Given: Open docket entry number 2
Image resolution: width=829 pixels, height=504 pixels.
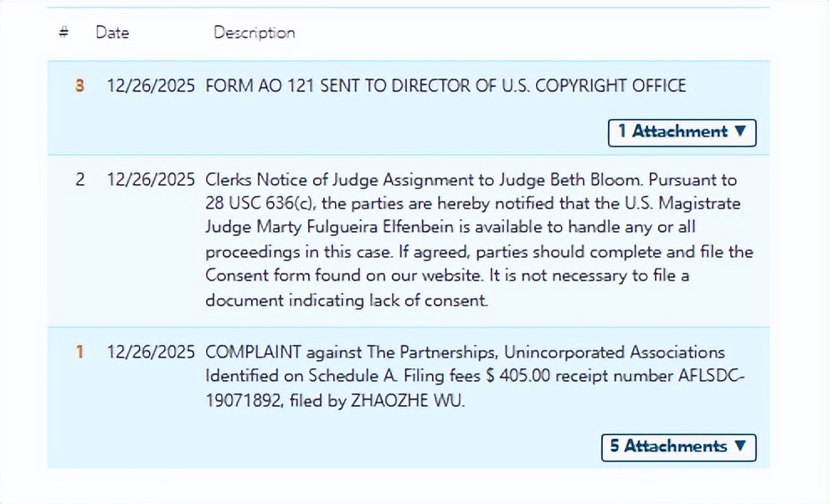Looking at the screenshot, I should [x=80, y=180].
